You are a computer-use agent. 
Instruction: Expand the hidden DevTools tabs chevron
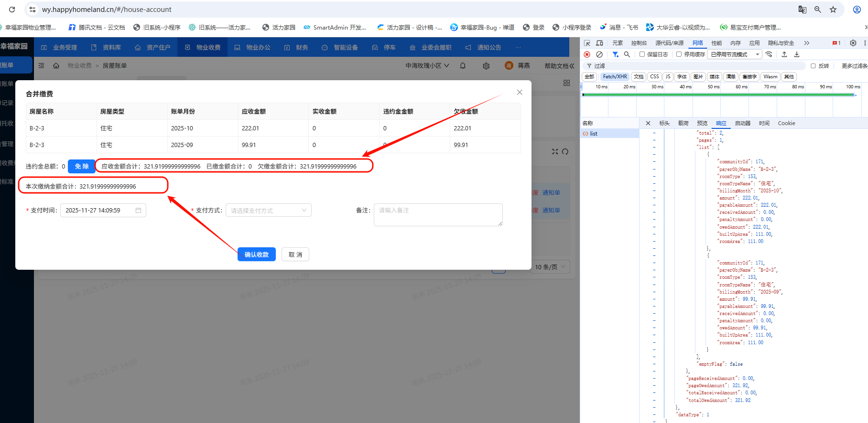click(x=807, y=43)
